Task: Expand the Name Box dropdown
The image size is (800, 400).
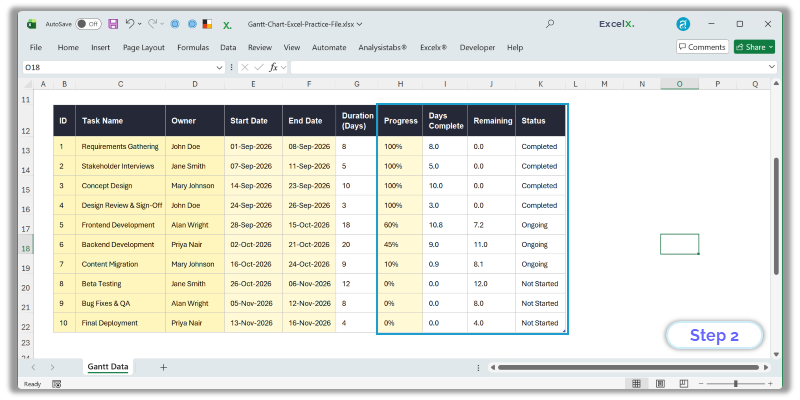Action: tap(219, 67)
